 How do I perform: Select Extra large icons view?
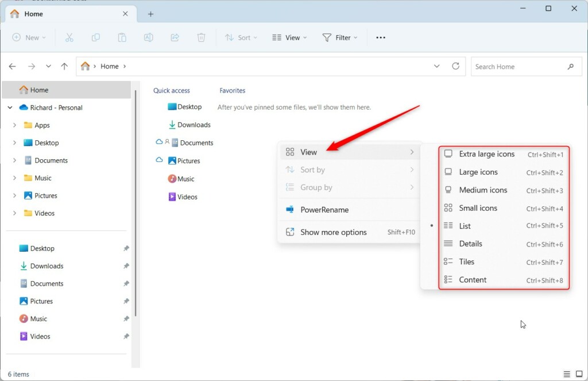coord(504,154)
